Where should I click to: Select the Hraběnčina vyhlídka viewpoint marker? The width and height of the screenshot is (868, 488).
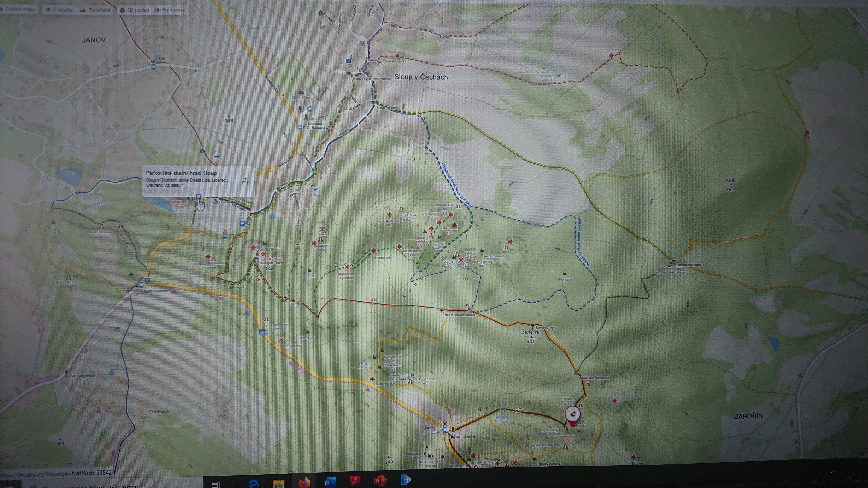click(x=347, y=267)
